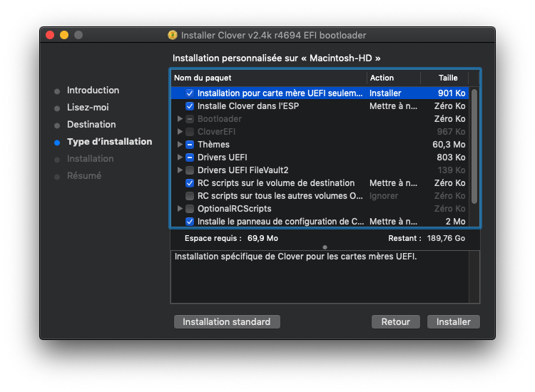Check RC scripts sur tous les autres volumes
This screenshot has height=392, width=535.
pos(190,196)
